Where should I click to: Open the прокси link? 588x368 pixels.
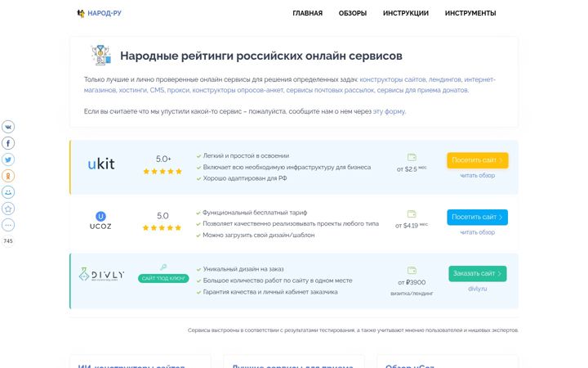point(178,90)
